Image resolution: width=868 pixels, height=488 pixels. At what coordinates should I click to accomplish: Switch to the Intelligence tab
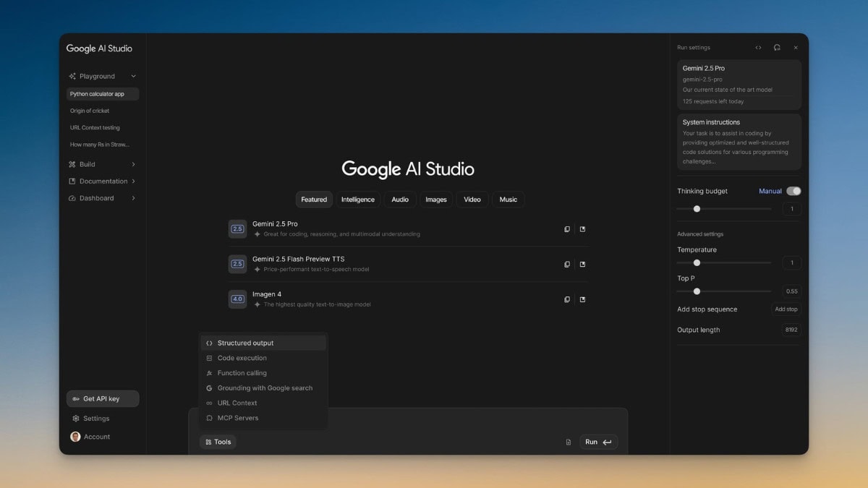(x=358, y=200)
